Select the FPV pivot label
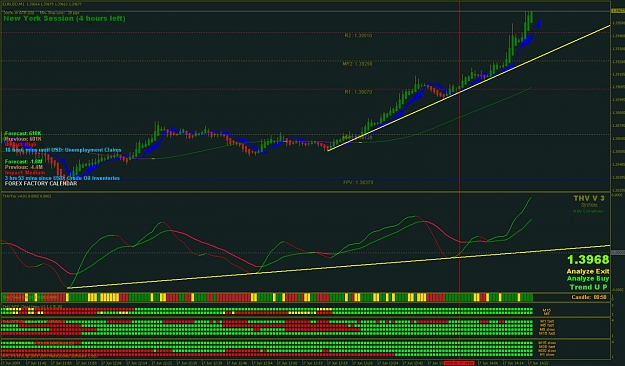The height and width of the screenshot is (366, 625). 358,182
